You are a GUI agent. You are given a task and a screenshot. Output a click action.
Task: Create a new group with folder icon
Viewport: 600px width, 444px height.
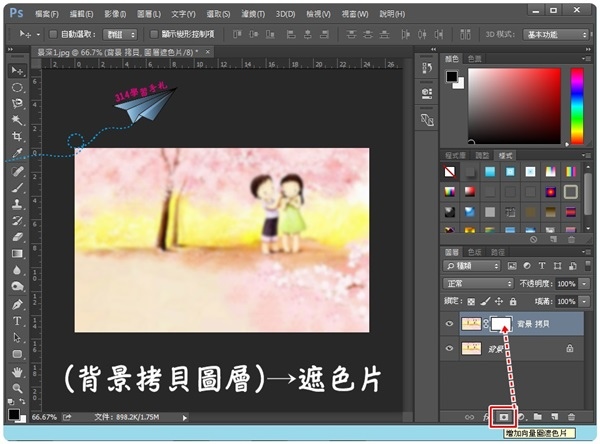point(538,416)
